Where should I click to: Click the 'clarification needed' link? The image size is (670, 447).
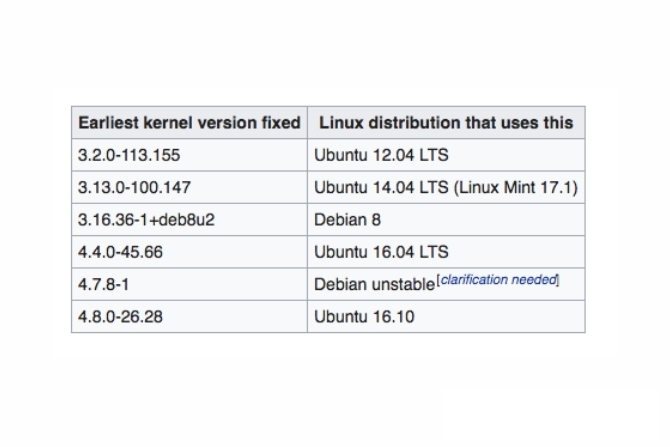click(498, 280)
